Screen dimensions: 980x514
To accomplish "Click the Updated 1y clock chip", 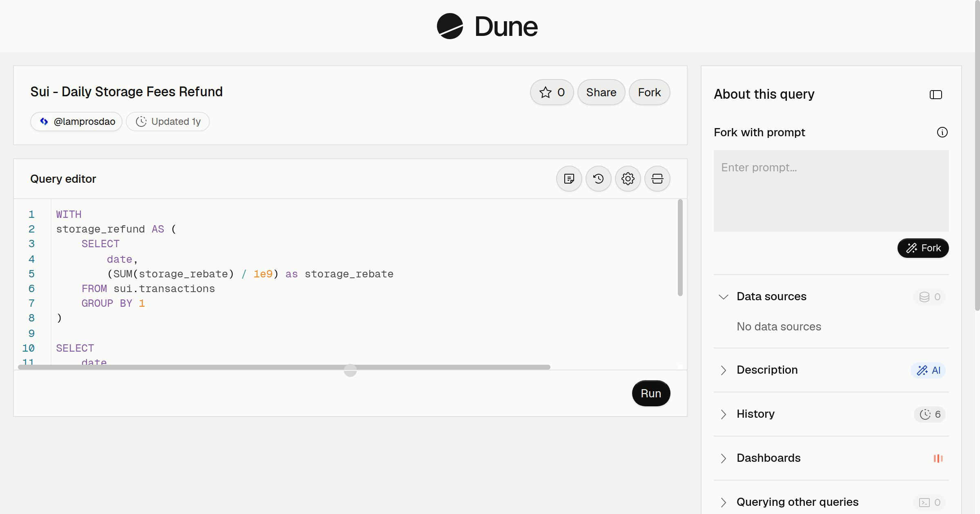I will [168, 122].
